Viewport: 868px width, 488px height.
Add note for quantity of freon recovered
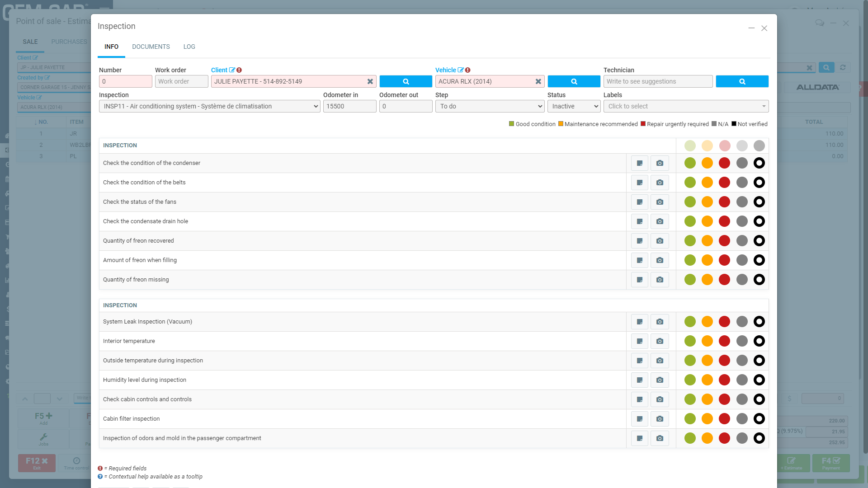coord(640,241)
